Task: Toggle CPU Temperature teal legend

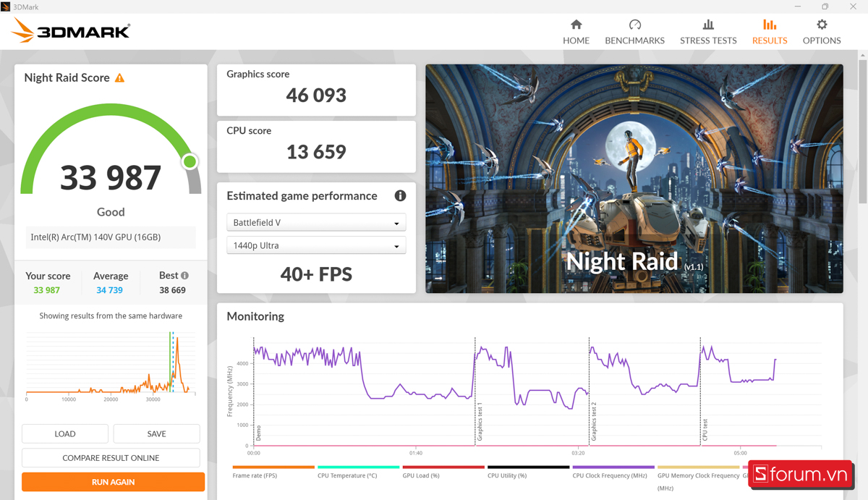Action: 358,472
